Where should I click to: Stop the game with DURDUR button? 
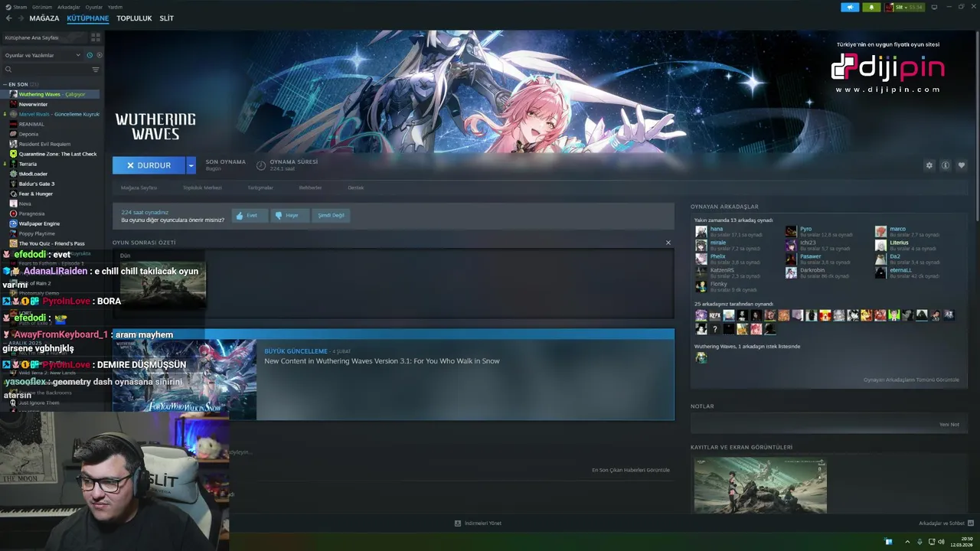click(x=149, y=165)
